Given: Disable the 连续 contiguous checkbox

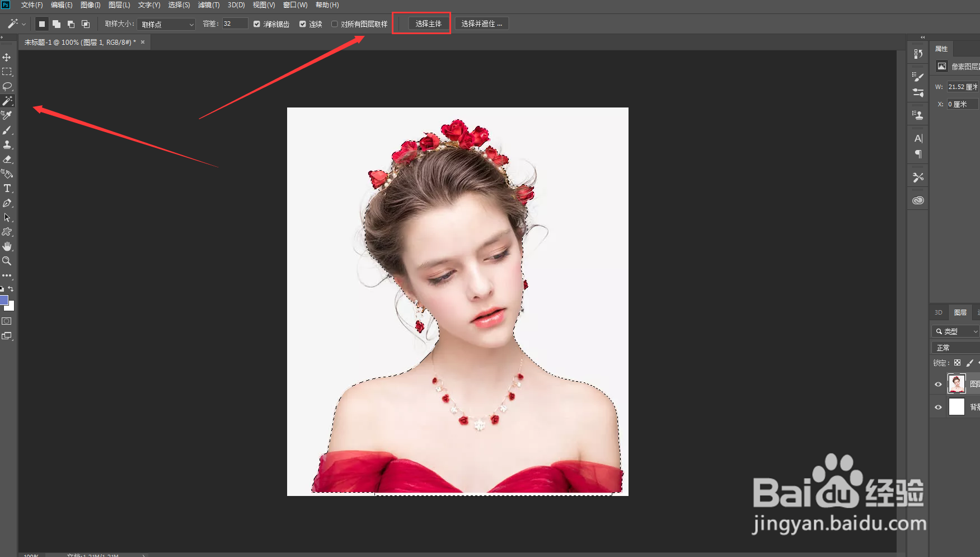Looking at the screenshot, I should (x=303, y=24).
